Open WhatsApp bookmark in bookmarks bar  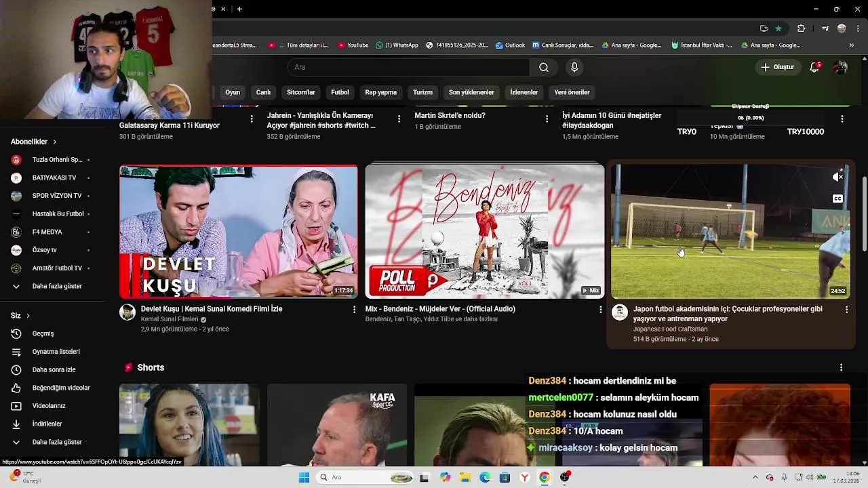(397, 45)
